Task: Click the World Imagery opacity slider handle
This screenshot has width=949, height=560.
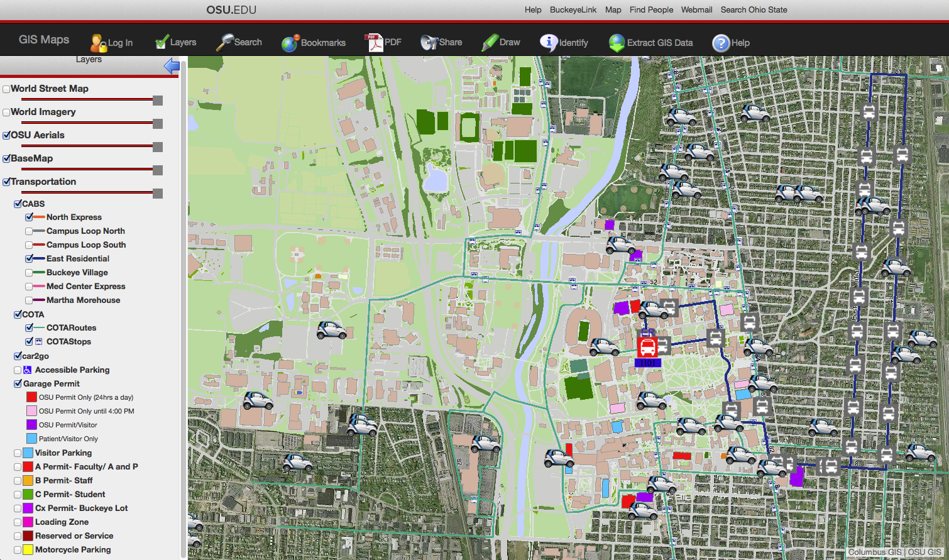Action: [158, 124]
